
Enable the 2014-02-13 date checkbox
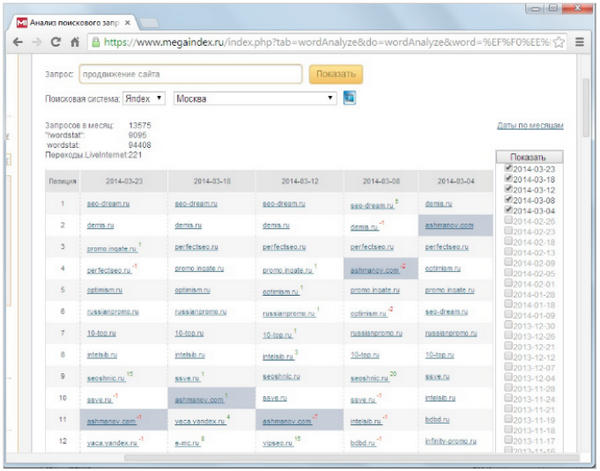pos(509,251)
